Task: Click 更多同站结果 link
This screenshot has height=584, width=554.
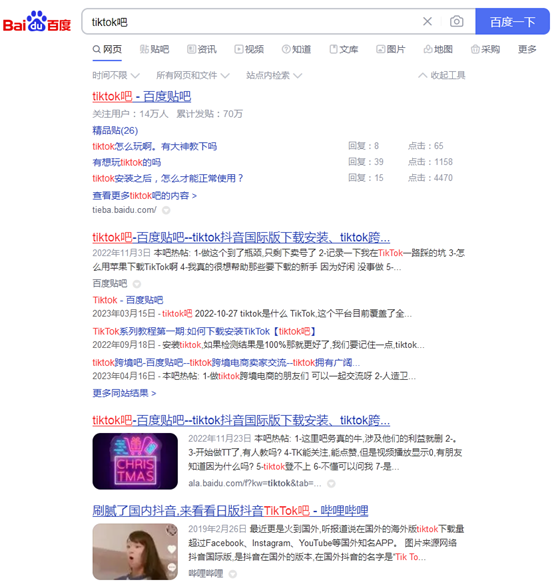Action: [x=124, y=393]
